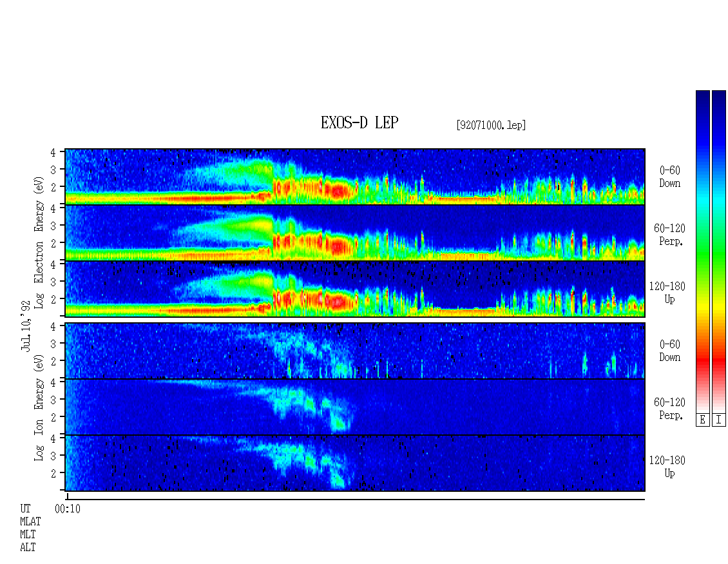
Task: Click the ion color scale bar above I
Action: pos(719,251)
